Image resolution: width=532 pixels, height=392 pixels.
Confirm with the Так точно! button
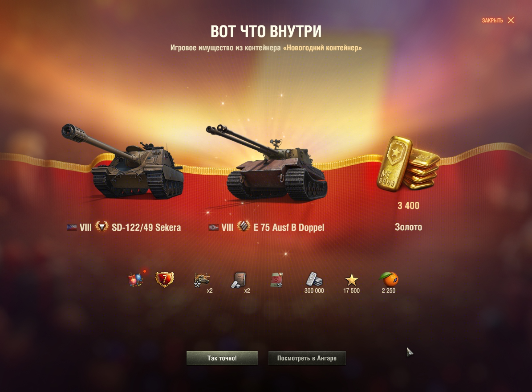222,358
